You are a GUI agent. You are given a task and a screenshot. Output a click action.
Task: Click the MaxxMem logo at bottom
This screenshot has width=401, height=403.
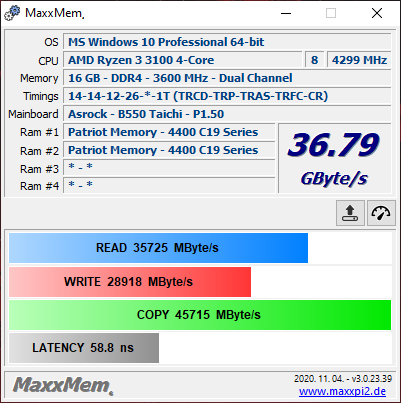coord(63,385)
